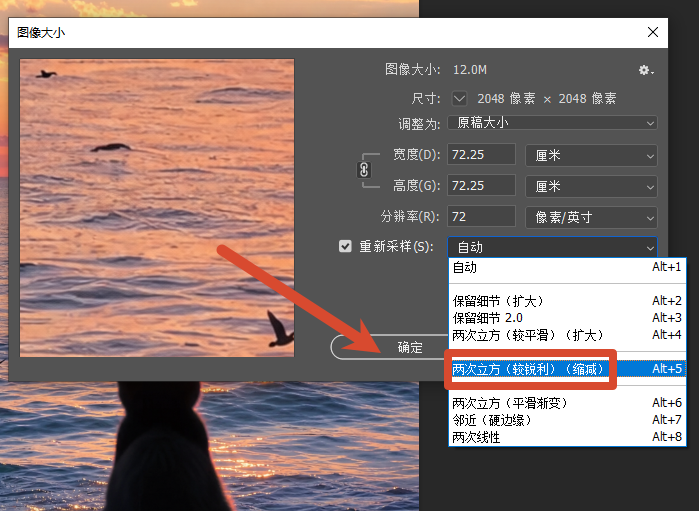This screenshot has width=699, height=511.
Task: Open the 尺寸 unit dropdown arrow
Action: (459, 98)
